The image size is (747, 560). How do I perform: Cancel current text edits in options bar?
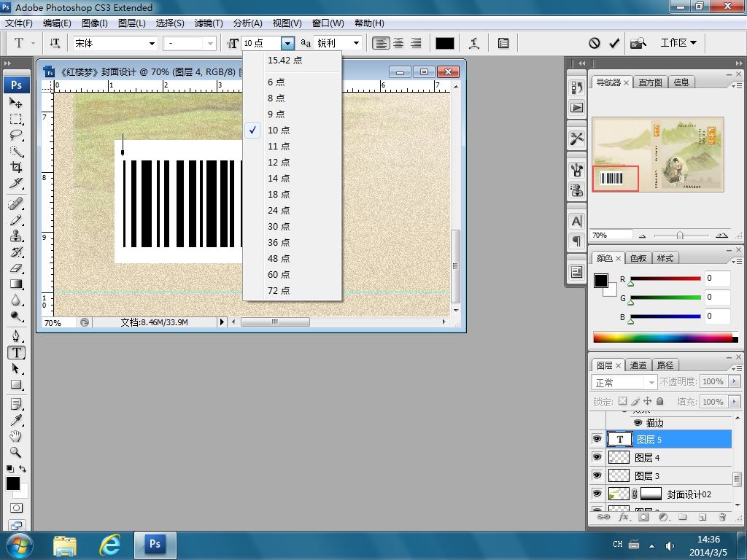(x=594, y=43)
